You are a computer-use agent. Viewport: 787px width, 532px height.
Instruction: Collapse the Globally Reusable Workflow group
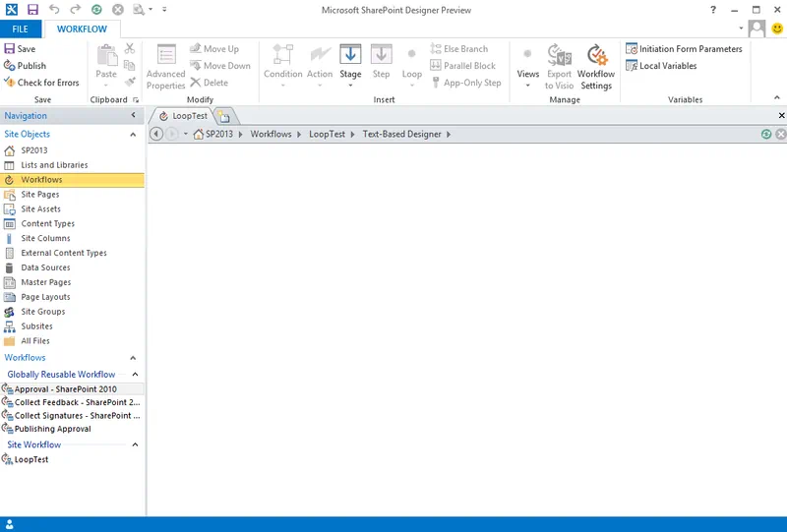tap(134, 375)
